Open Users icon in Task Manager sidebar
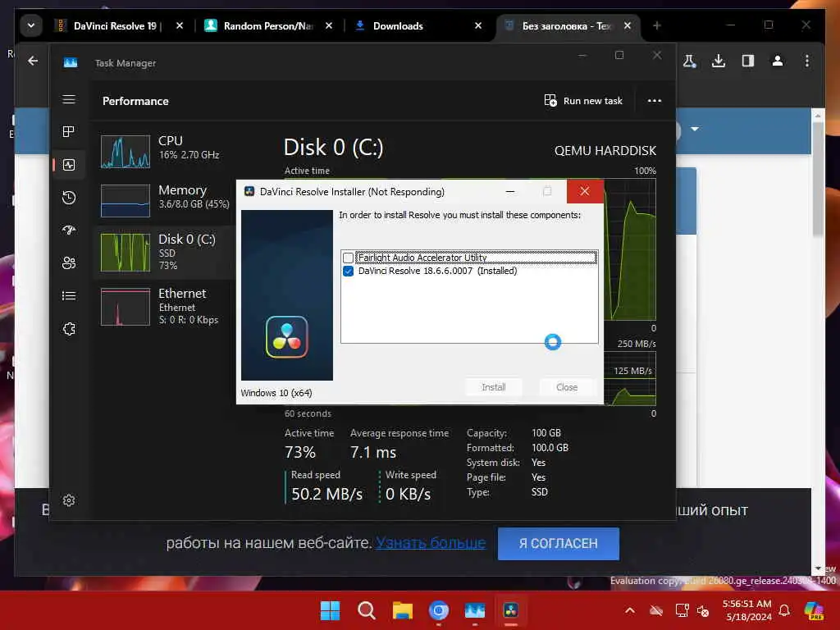Image resolution: width=840 pixels, height=630 pixels. (x=69, y=263)
